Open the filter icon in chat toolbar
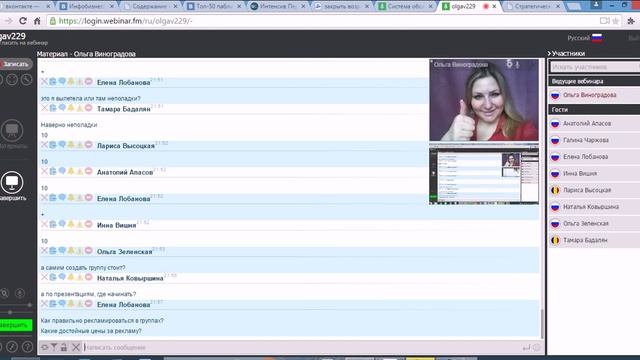Screen dimensions: 640x360 54,347
